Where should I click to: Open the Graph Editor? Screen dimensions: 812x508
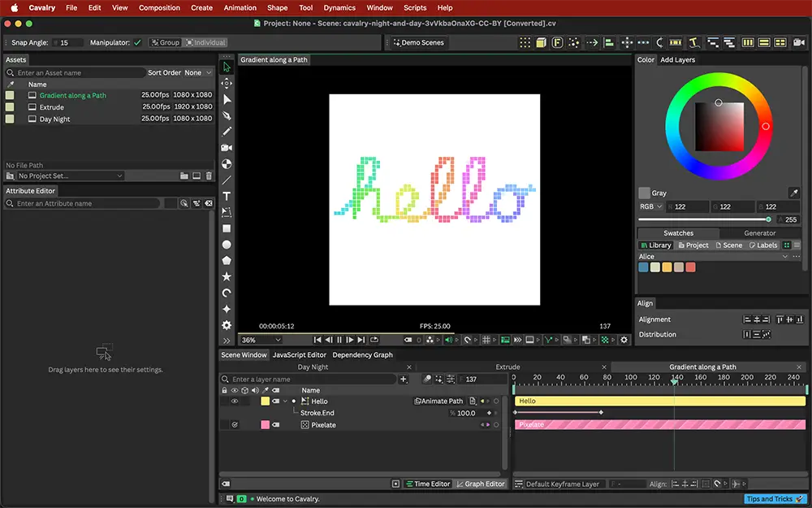[x=480, y=484]
